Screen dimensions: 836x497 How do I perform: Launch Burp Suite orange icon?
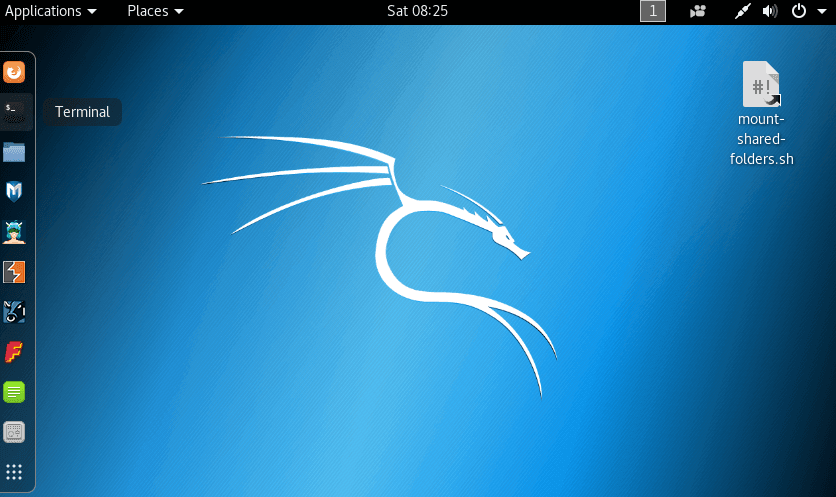(14, 272)
